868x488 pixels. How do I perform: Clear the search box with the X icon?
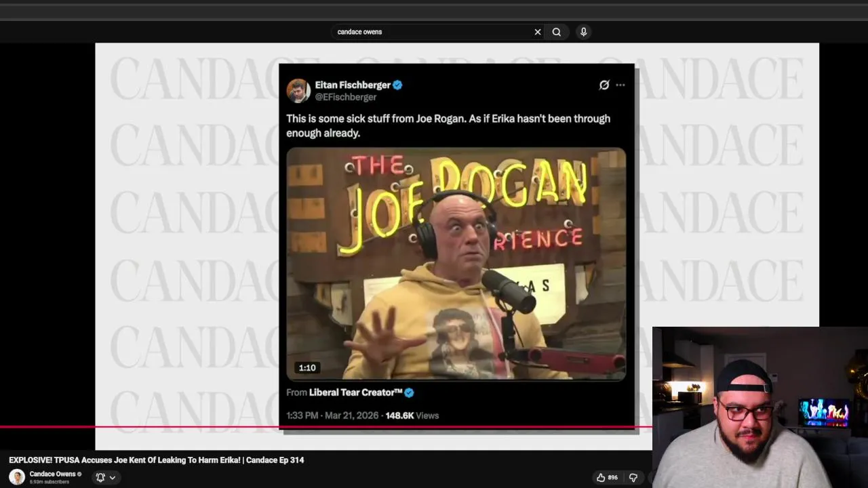pos(538,32)
